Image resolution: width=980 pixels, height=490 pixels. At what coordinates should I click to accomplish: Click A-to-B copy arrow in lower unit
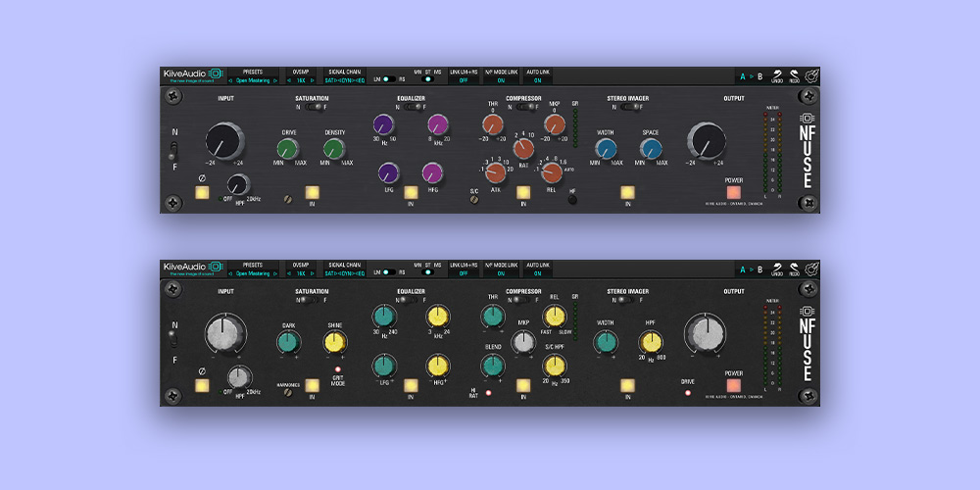[752, 270]
